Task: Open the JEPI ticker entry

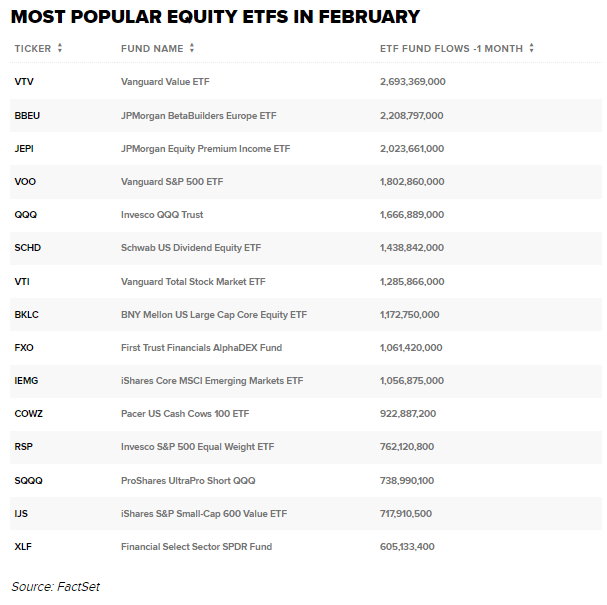Action: tap(25, 148)
